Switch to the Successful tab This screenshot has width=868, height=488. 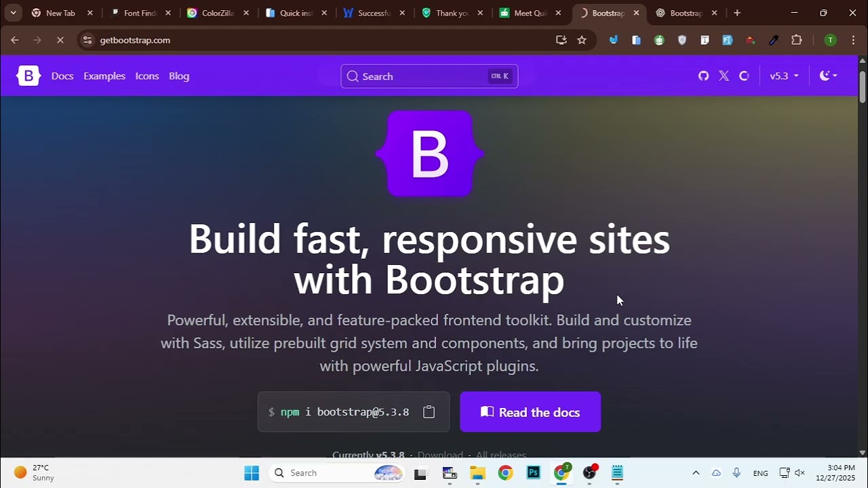pyautogui.click(x=374, y=13)
